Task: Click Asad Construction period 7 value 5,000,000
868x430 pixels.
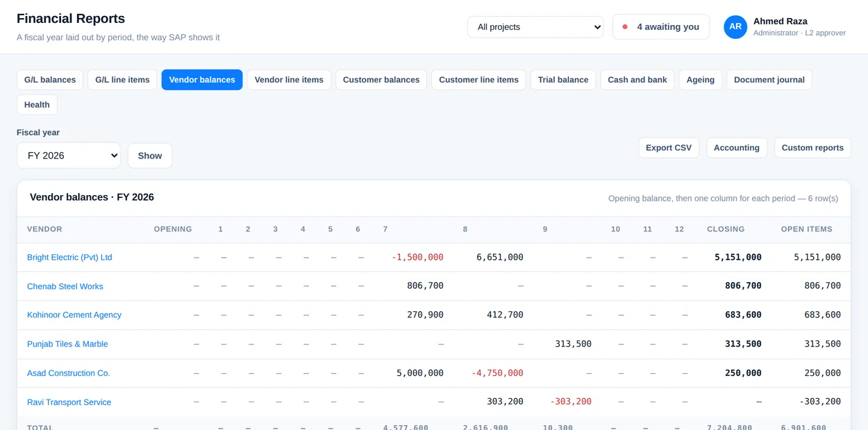Action: coord(420,373)
